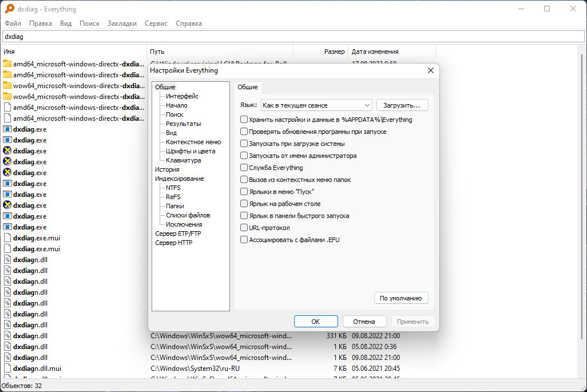
Task: Open the Закладки menu
Action: 122,23
